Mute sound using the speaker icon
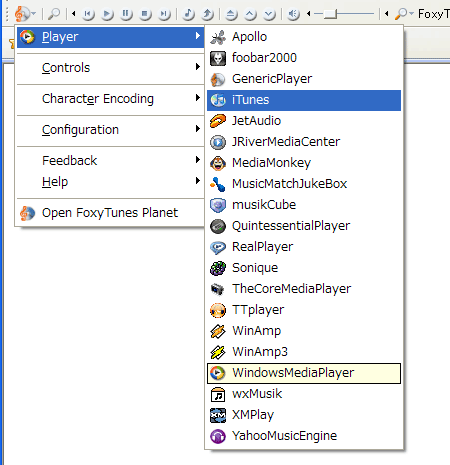Screen dimensions: 450x465 pyautogui.click(x=293, y=14)
